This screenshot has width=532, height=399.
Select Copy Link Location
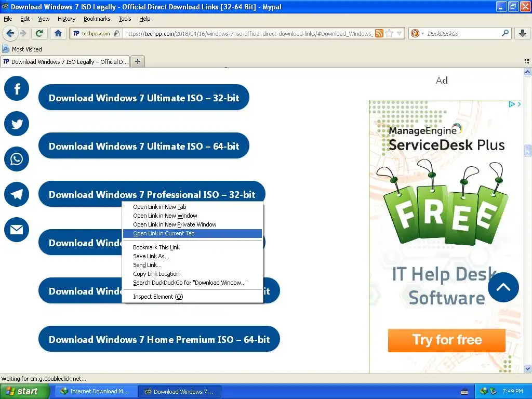[x=192, y=274]
